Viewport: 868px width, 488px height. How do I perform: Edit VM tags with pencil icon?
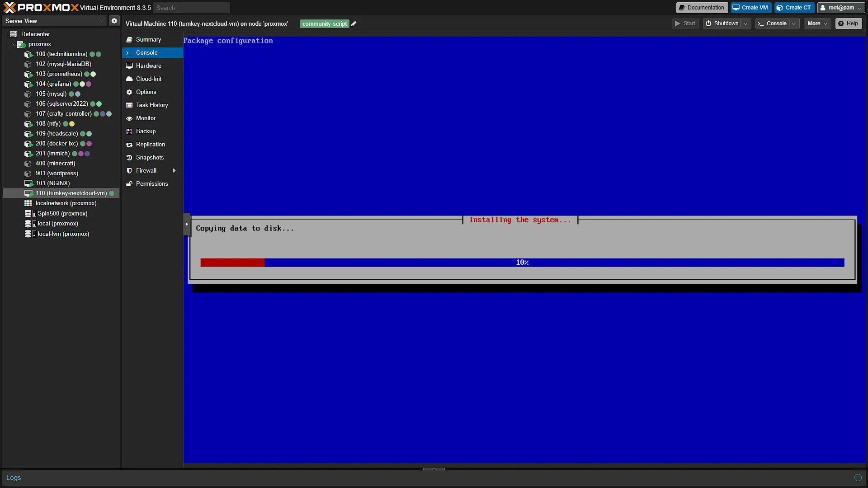click(354, 24)
